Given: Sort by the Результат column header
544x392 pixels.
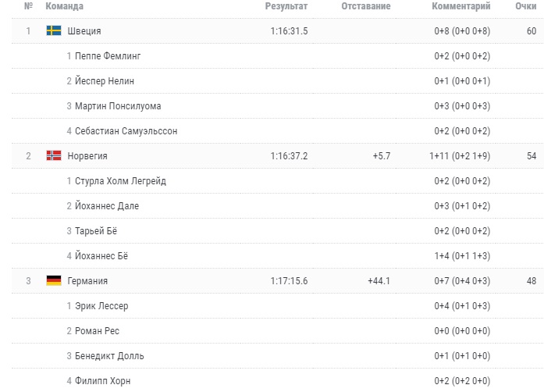Looking at the screenshot, I should click(286, 6).
